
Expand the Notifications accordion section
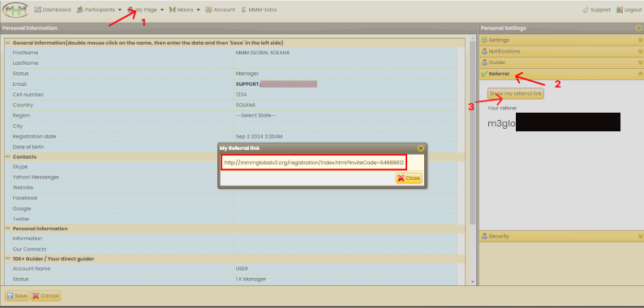(x=561, y=51)
